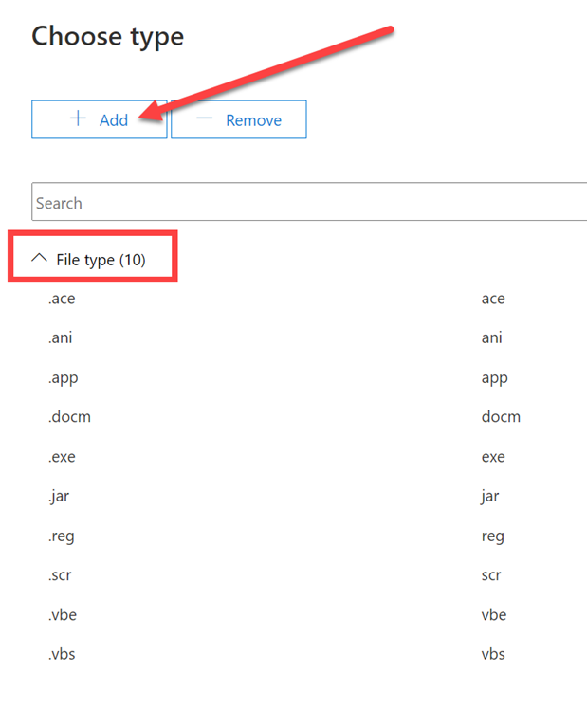Choose the .app file type entry
Screen dimensions: 587x728
coord(63,378)
